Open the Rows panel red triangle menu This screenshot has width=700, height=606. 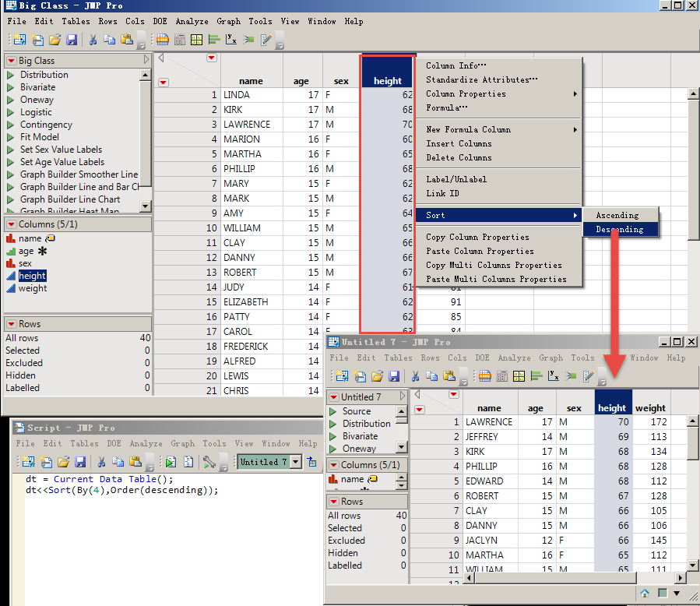(11, 324)
